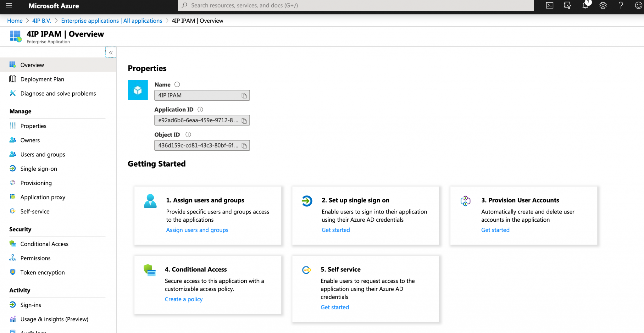Screen dimensions: 644x333
Task: Navigate to Home via breadcrumb
Action: [x=14, y=20]
